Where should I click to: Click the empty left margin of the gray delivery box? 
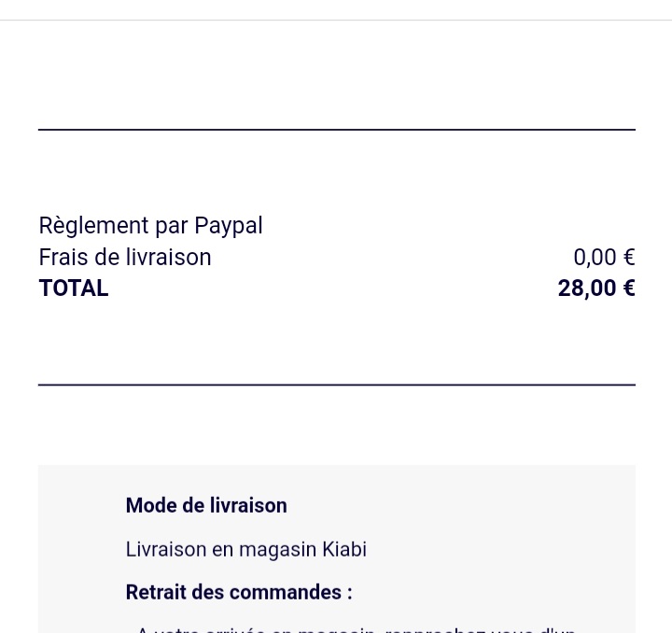point(81,549)
